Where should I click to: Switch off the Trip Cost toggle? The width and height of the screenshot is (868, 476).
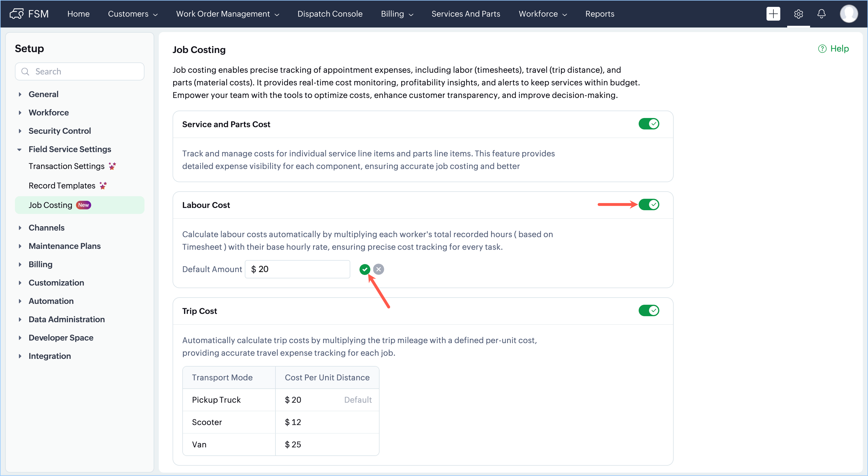click(x=649, y=310)
